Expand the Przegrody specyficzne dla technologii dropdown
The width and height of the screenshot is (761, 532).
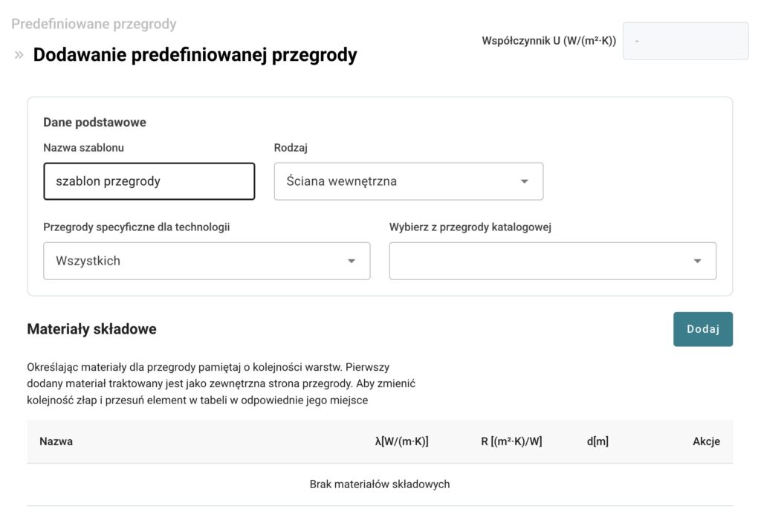click(x=207, y=261)
